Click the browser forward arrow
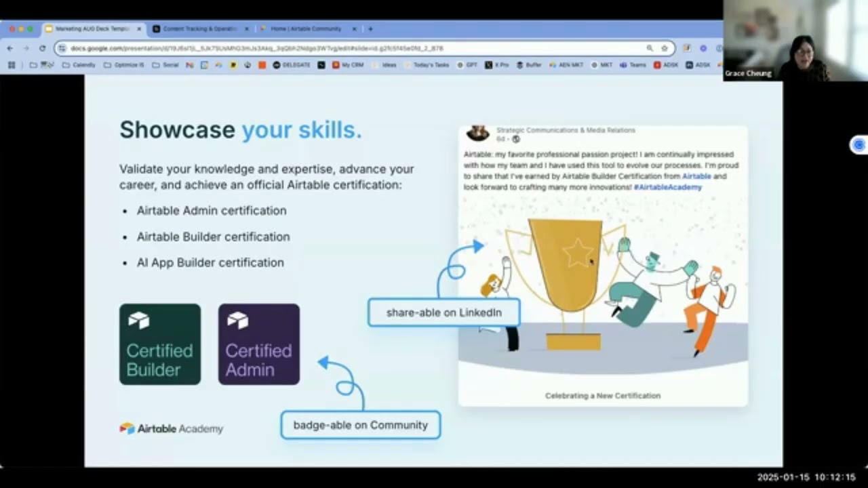This screenshot has height=488, width=868. tap(26, 48)
